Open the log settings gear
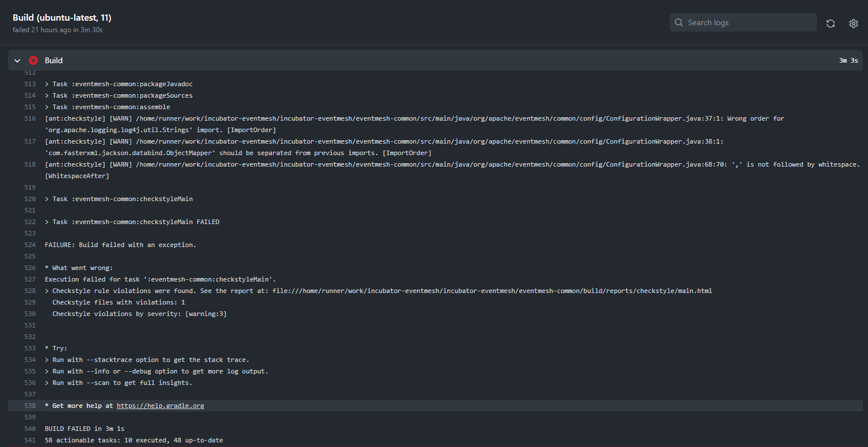The height and width of the screenshot is (447, 868). pyautogui.click(x=854, y=23)
